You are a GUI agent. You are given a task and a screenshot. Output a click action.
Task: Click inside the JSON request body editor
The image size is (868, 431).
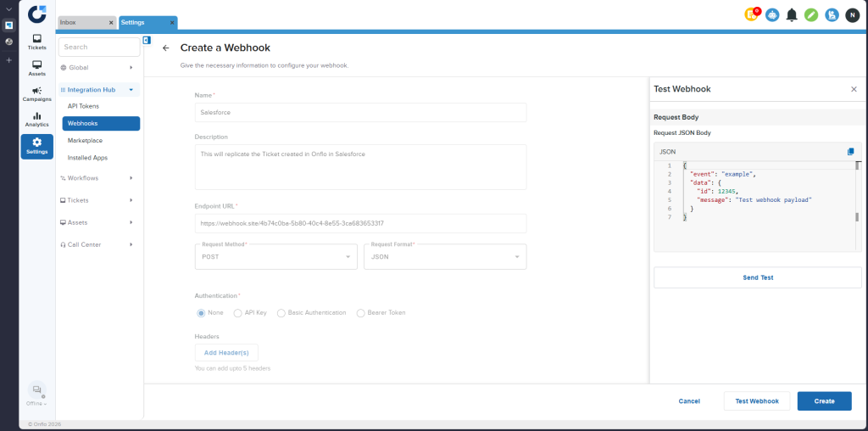pos(757,206)
